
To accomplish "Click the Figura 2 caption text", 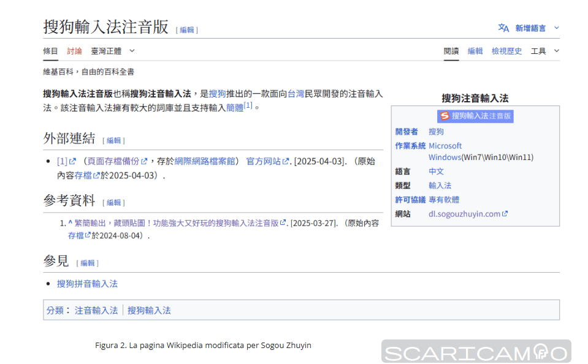I will click(203, 345).
